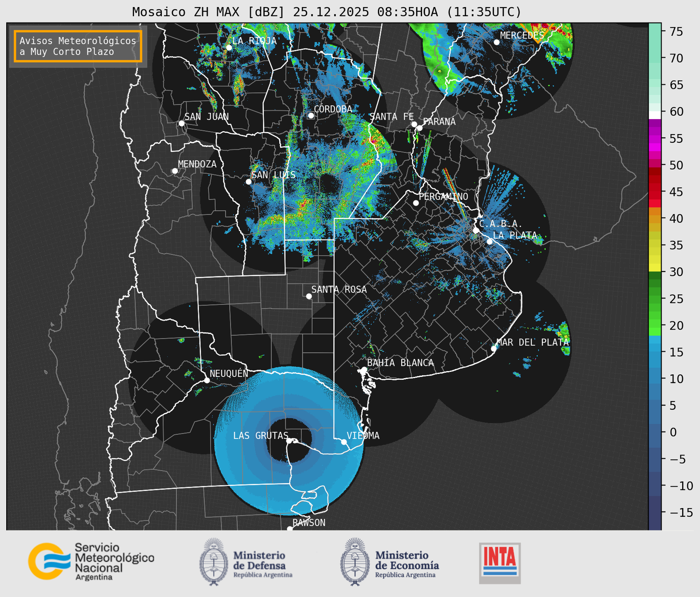
Task: Click the MENDOZA label text
Action: [197, 164]
